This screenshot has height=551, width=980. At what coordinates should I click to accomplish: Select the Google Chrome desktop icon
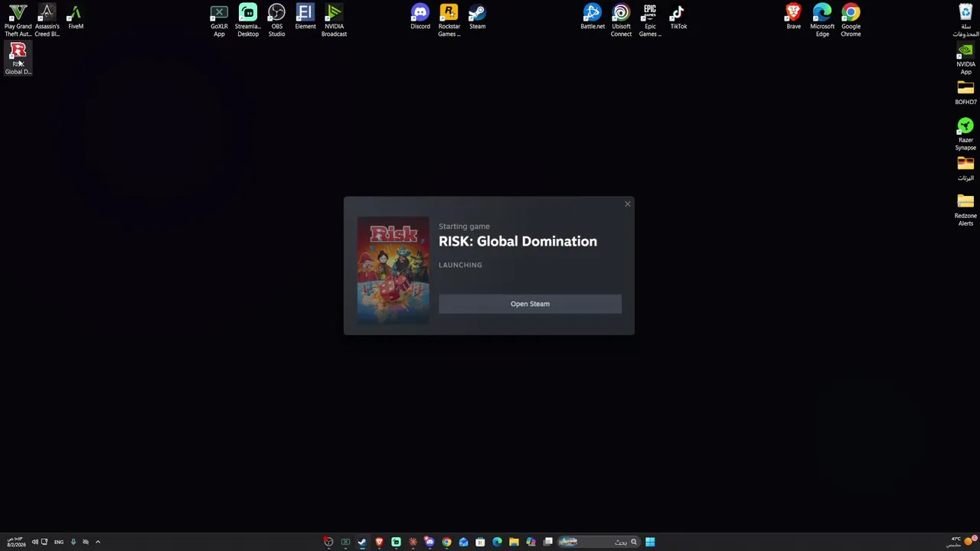pyautogui.click(x=851, y=21)
